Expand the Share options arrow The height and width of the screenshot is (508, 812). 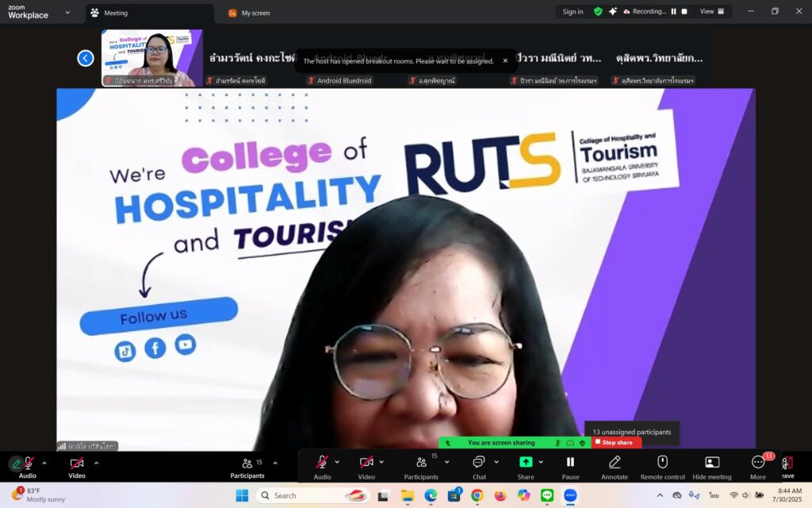541,462
